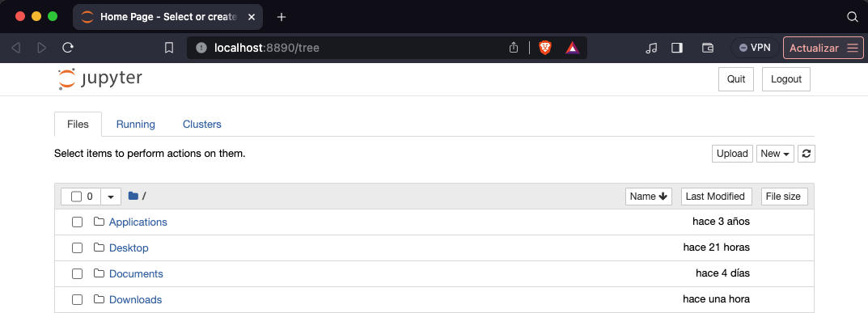The image size is (868, 313).
Task: Tick the select-all items checkbox
Action: (76, 197)
